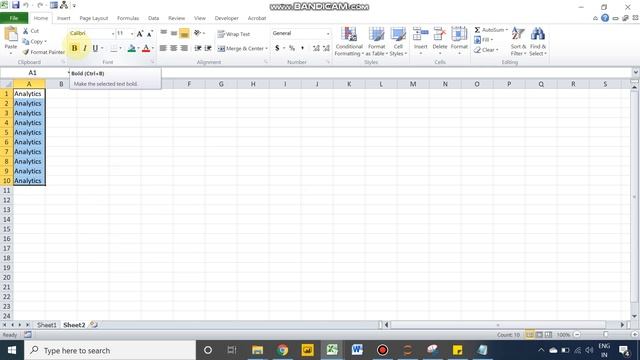Click Decrease Indent icon
Image resolution: width=640 pixels, height=360 pixels.
(x=198, y=48)
